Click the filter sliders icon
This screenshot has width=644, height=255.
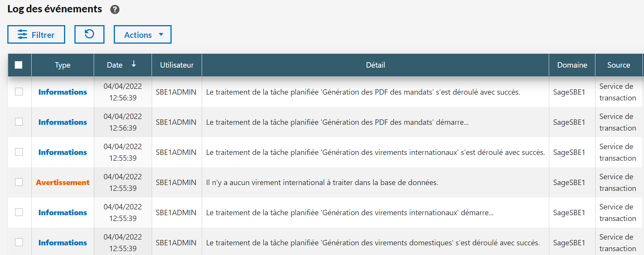click(22, 35)
